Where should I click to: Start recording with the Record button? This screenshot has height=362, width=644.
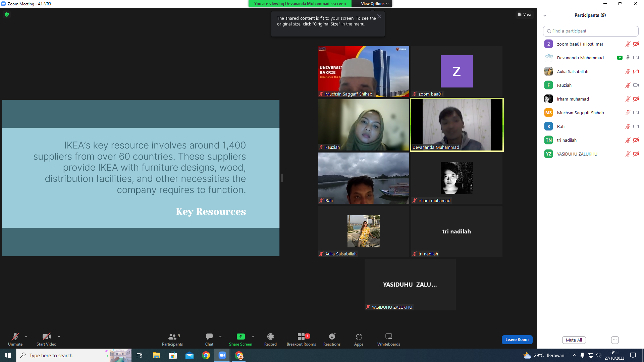(270, 339)
